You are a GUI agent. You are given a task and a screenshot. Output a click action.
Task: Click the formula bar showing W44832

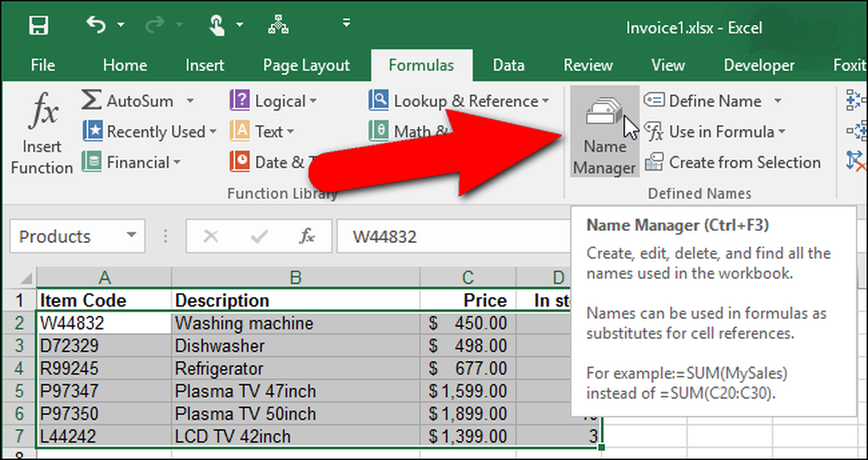454,237
